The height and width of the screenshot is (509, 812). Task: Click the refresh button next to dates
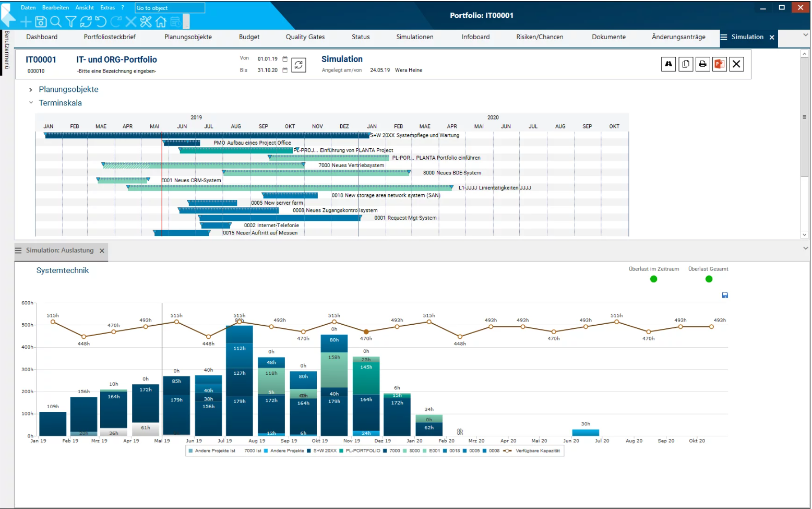tap(298, 65)
